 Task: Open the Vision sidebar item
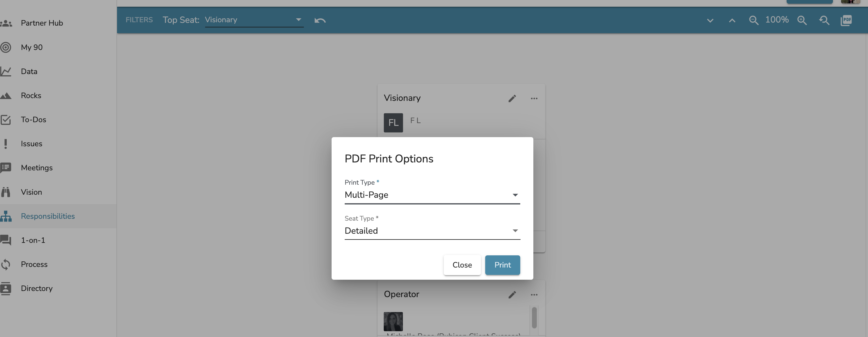click(x=31, y=192)
